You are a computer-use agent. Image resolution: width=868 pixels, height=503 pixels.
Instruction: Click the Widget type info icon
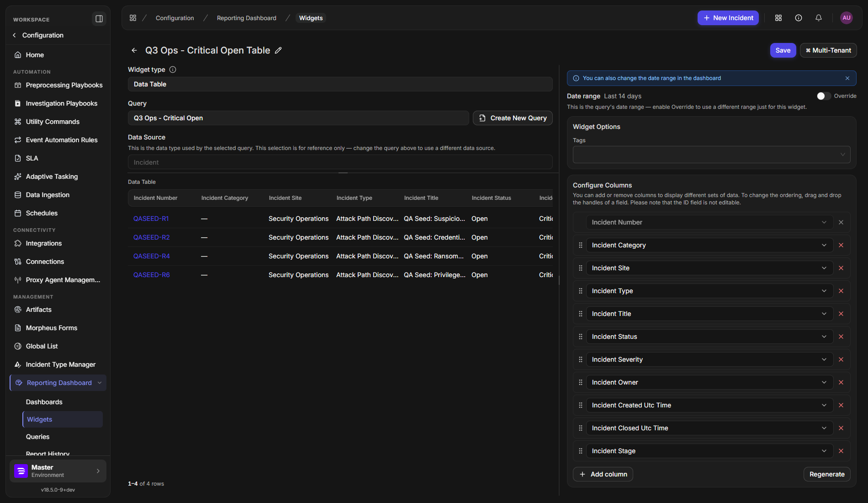coord(173,70)
